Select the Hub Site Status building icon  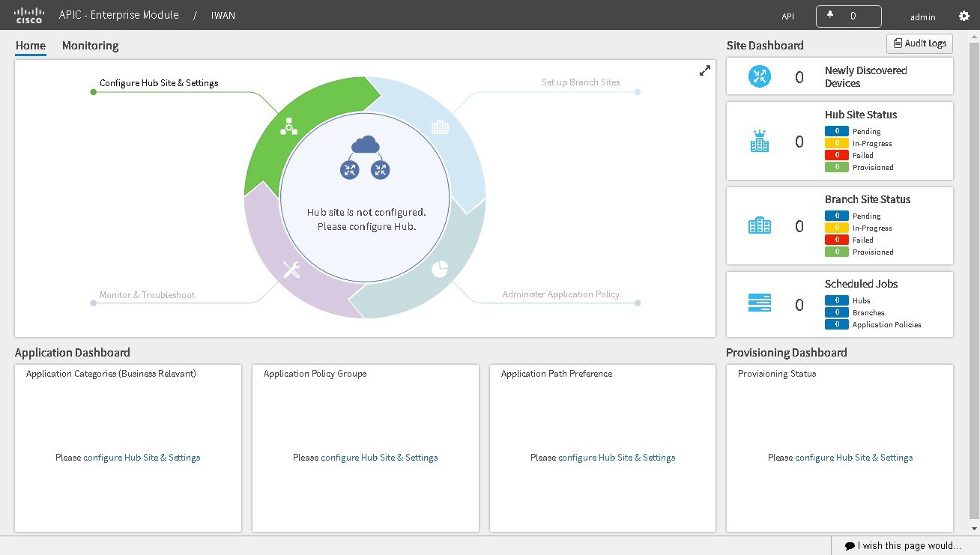[760, 141]
